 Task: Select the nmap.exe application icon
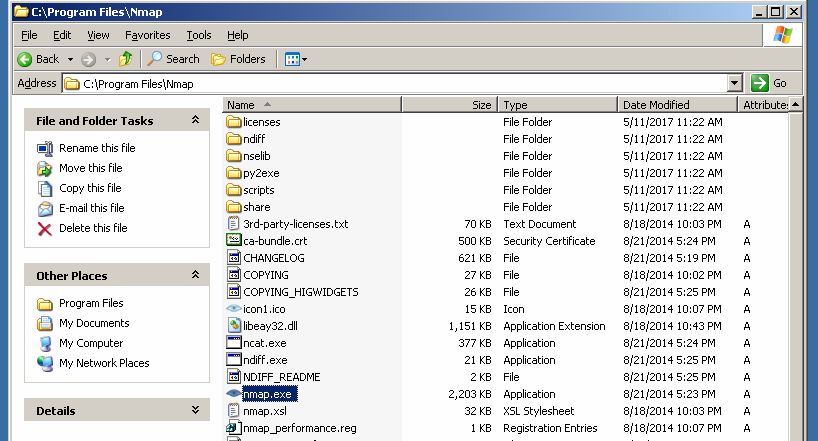(x=234, y=394)
